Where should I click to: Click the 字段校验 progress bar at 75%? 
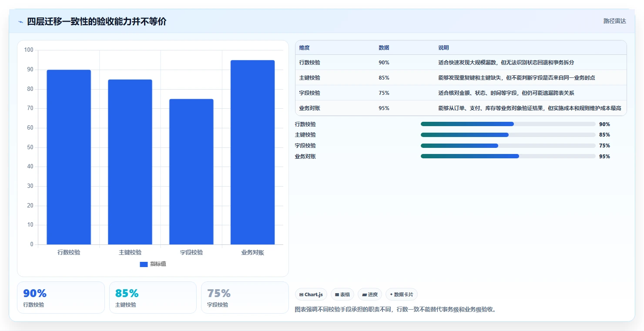(508, 146)
